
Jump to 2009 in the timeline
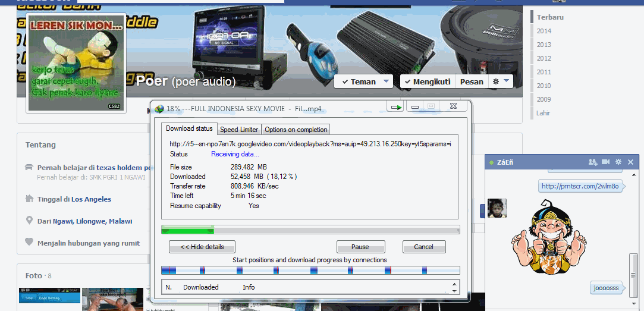tap(544, 99)
